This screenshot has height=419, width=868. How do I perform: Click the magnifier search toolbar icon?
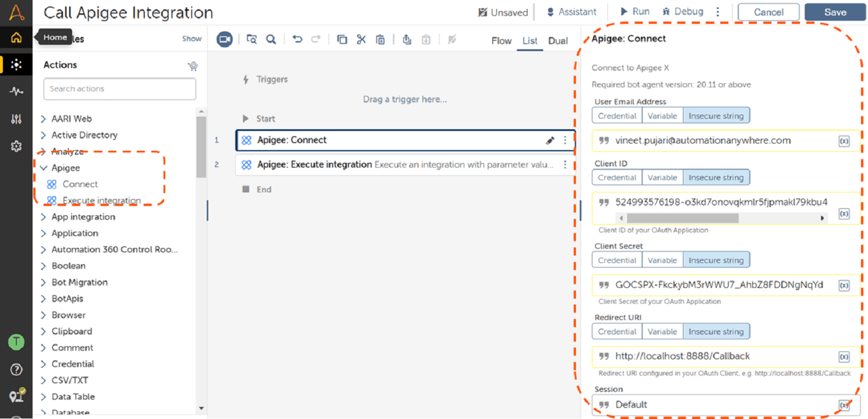[x=271, y=40]
